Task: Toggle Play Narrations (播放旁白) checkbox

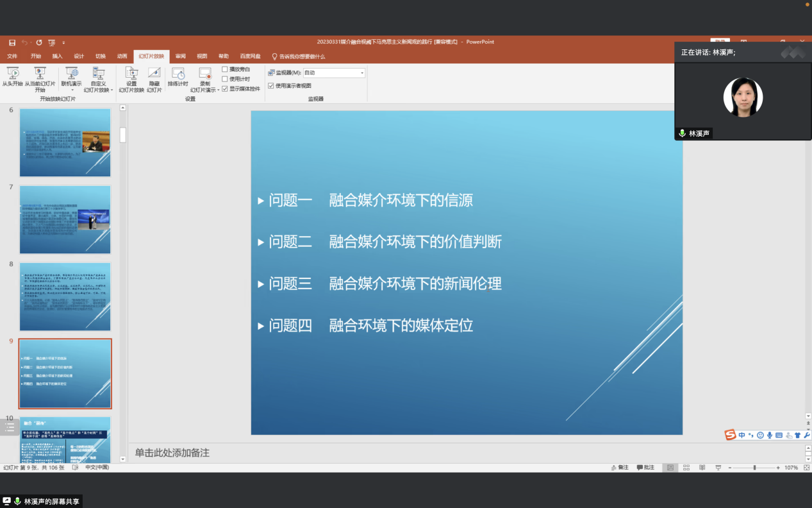Action: click(x=225, y=69)
